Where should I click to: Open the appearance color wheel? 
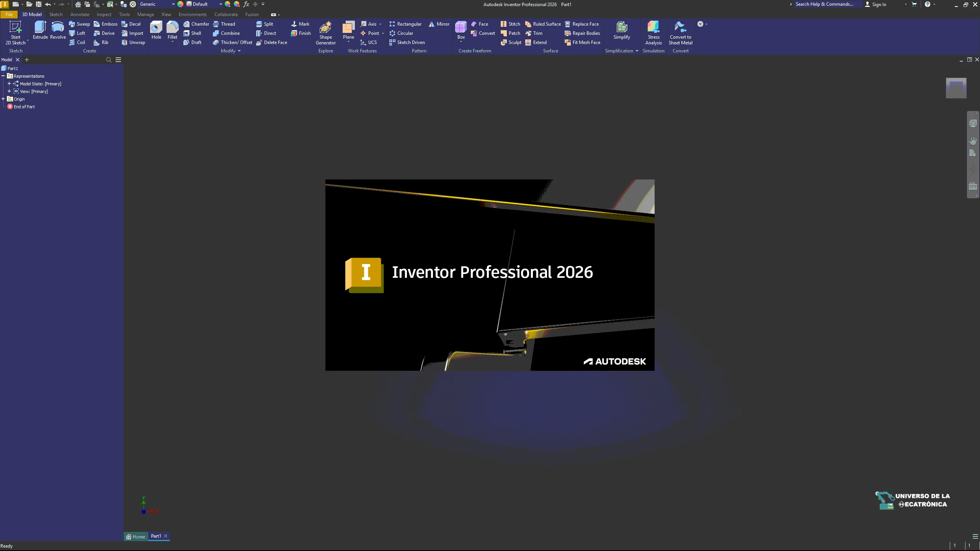[180, 4]
